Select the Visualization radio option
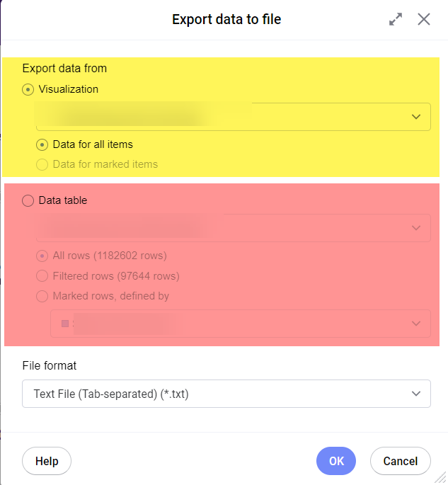This screenshot has width=448, height=485. pyautogui.click(x=28, y=89)
